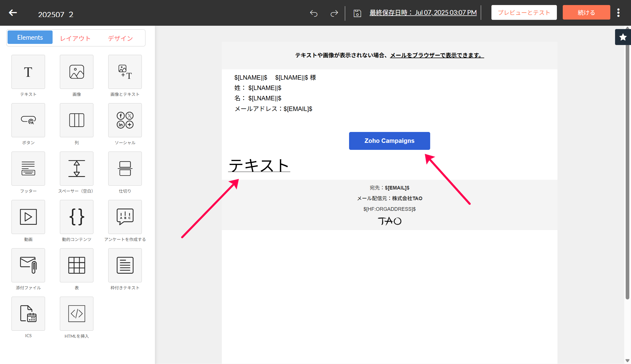
Task: Go back using the left arrow
Action: pos(13,13)
